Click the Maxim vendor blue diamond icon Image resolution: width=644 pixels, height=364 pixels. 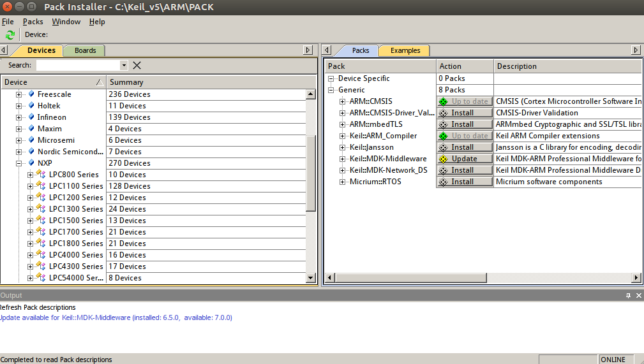click(31, 128)
